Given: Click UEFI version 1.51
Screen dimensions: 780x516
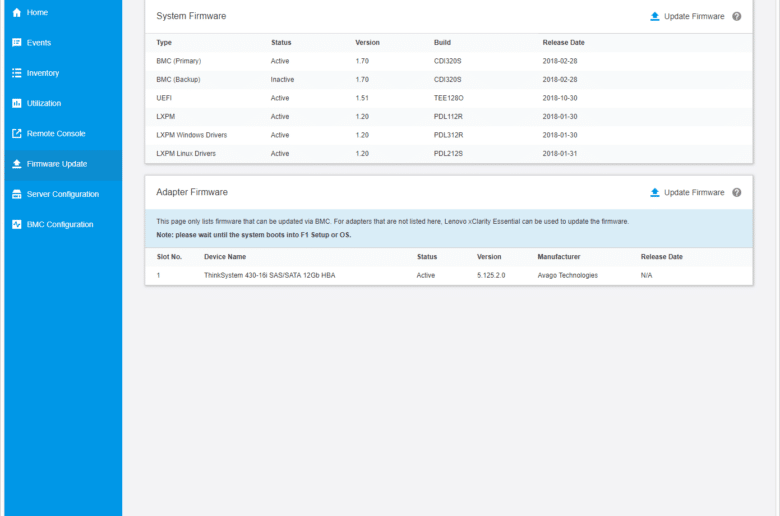Looking at the screenshot, I should tap(362, 98).
